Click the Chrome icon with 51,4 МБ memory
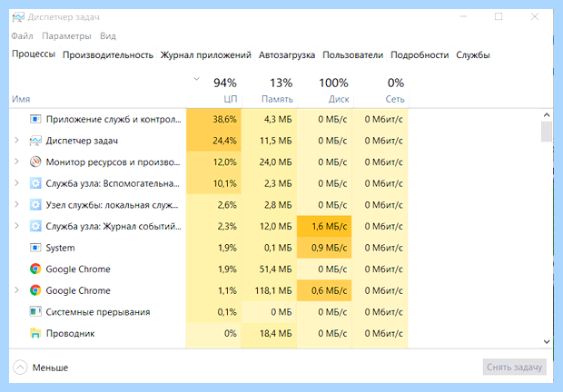This screenshot has height=392, width=563. tap(35, 269)
